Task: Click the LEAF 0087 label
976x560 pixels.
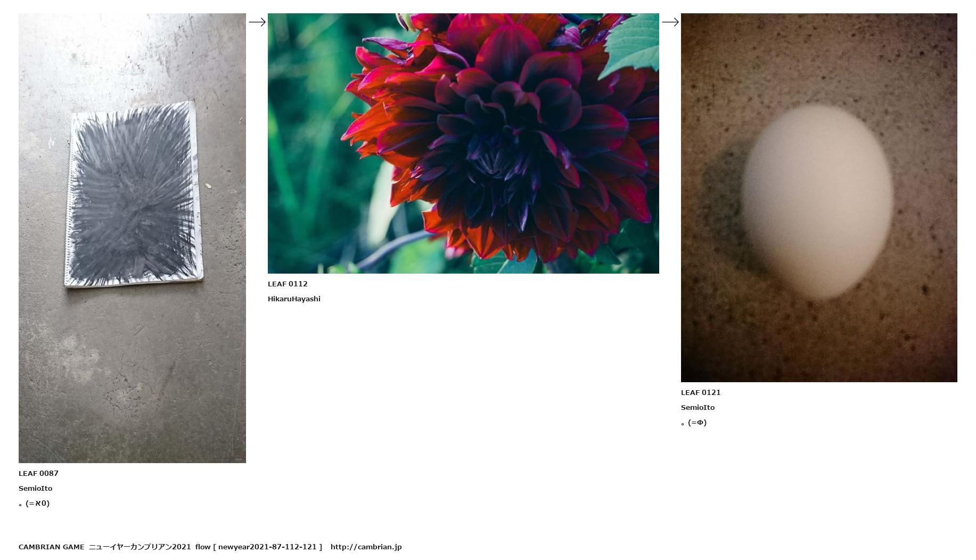Action: coord(38,473)
